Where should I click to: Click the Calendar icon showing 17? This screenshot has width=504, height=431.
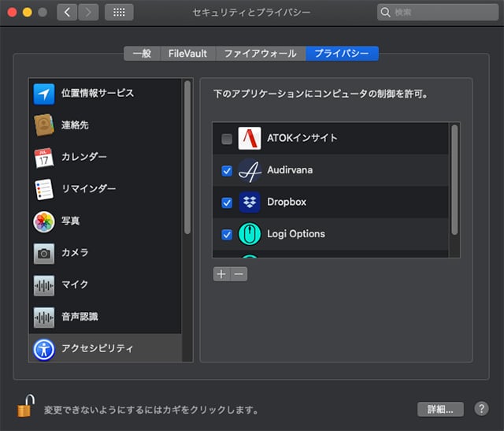(x=44, y=158)
